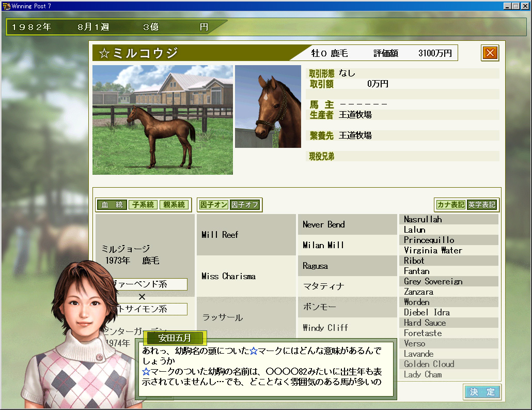
Task: Select Grey Sovereign ancestor row
Action: click(449, 281)
